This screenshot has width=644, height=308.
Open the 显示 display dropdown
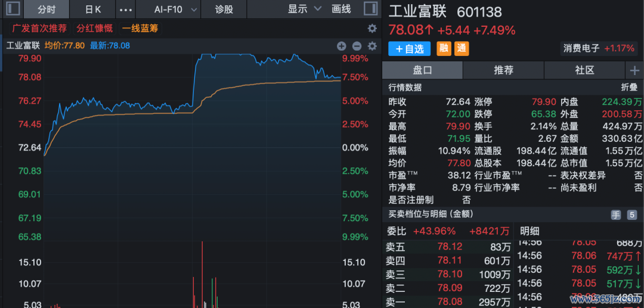click(305, 9)
